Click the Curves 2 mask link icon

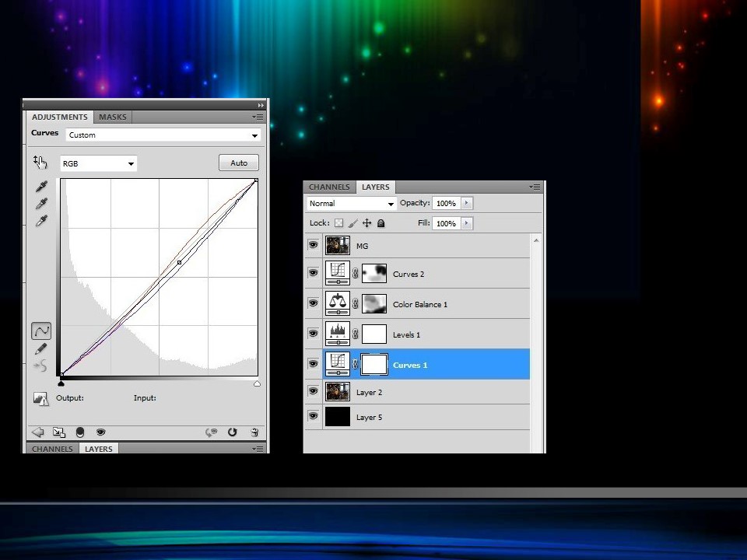click(x=356, y=273)
